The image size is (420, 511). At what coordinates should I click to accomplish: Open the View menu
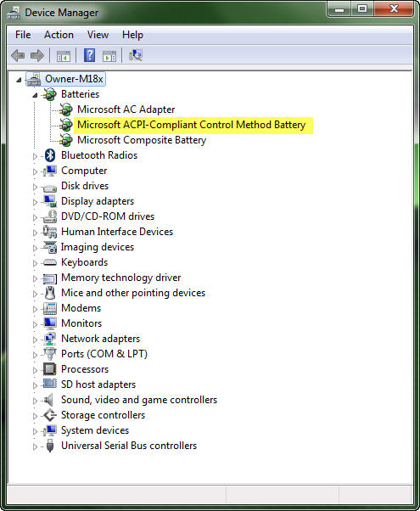click(x=98, y=35)
